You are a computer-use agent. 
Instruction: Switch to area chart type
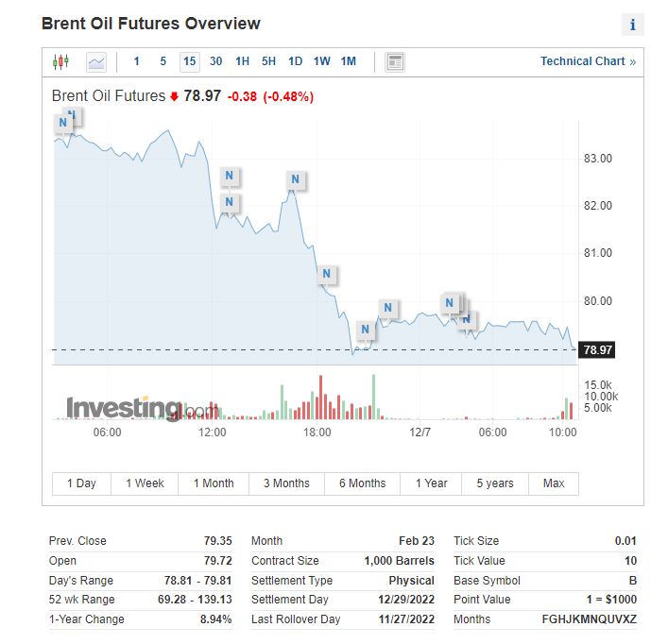coord(95,62)
